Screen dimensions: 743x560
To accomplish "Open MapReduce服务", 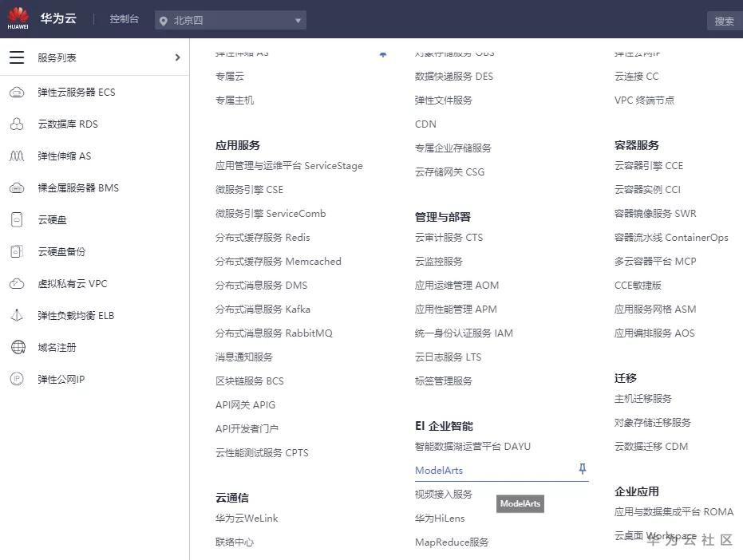I will (452, 542).
